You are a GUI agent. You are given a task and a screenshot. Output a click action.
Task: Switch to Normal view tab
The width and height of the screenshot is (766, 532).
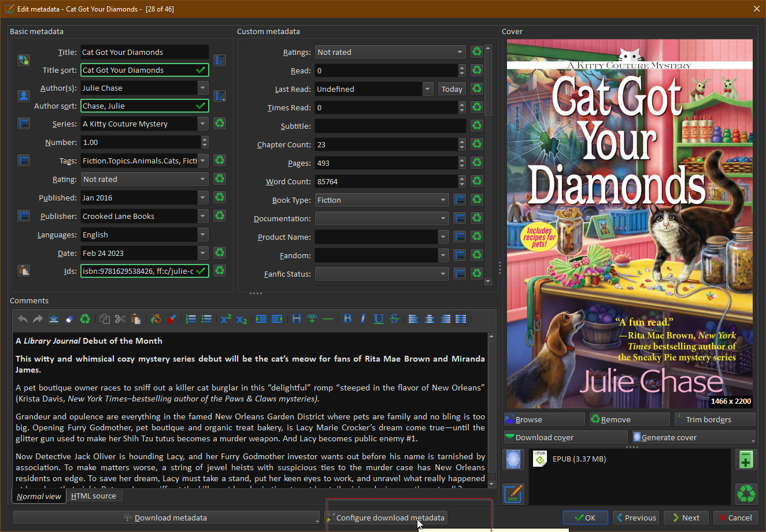39,496
